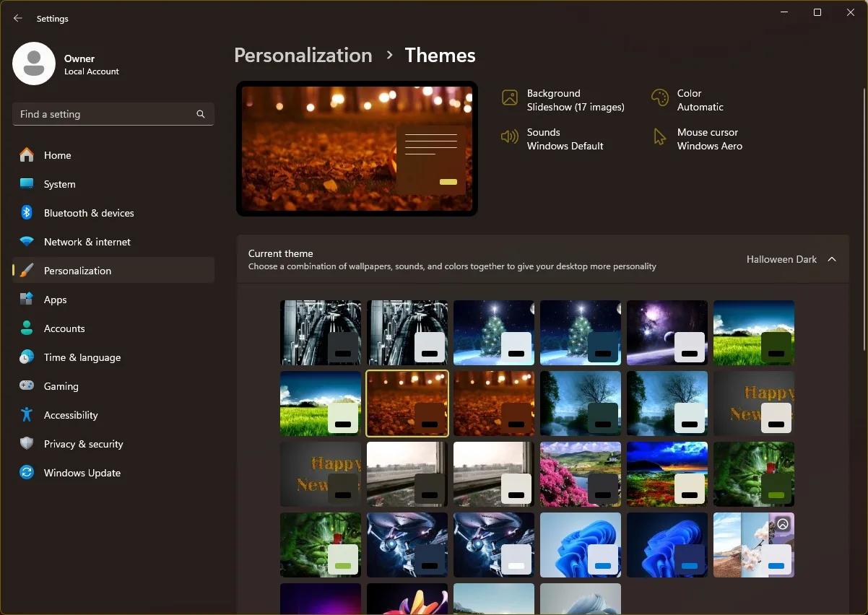
Task: Click the Accounts person icon in sidebar
Action: coord(27,328)
